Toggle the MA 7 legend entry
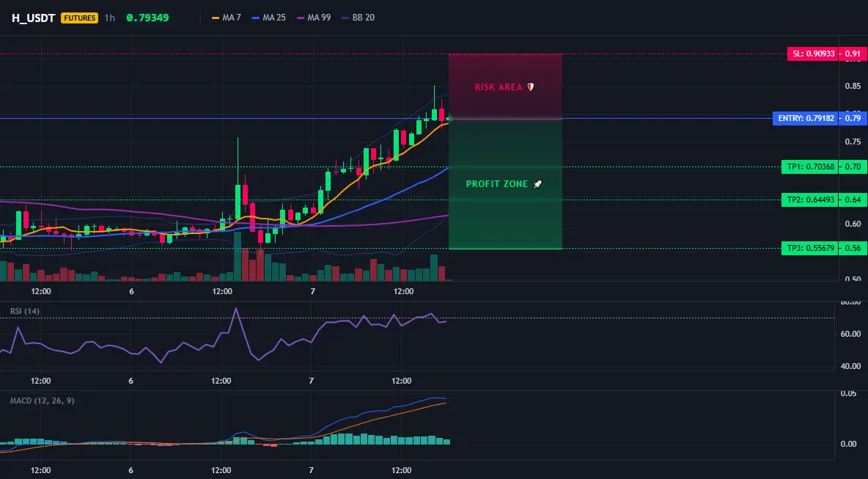Viewport: 868px width, 479px height. 227,18
